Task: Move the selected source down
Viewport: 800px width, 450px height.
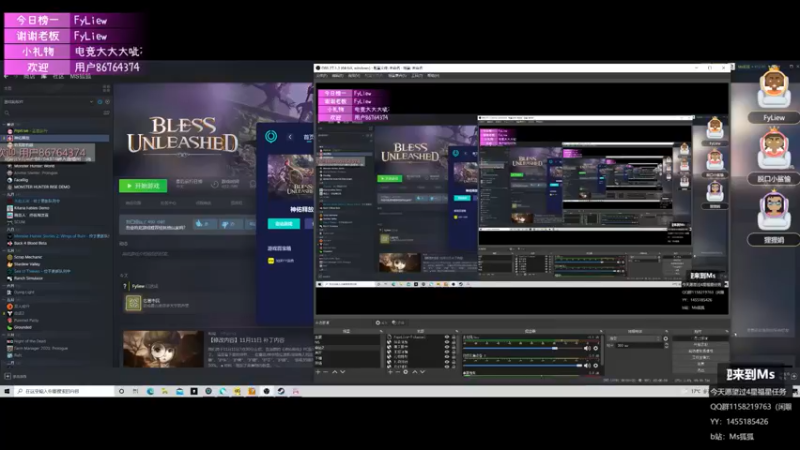Action: point(422,372)
